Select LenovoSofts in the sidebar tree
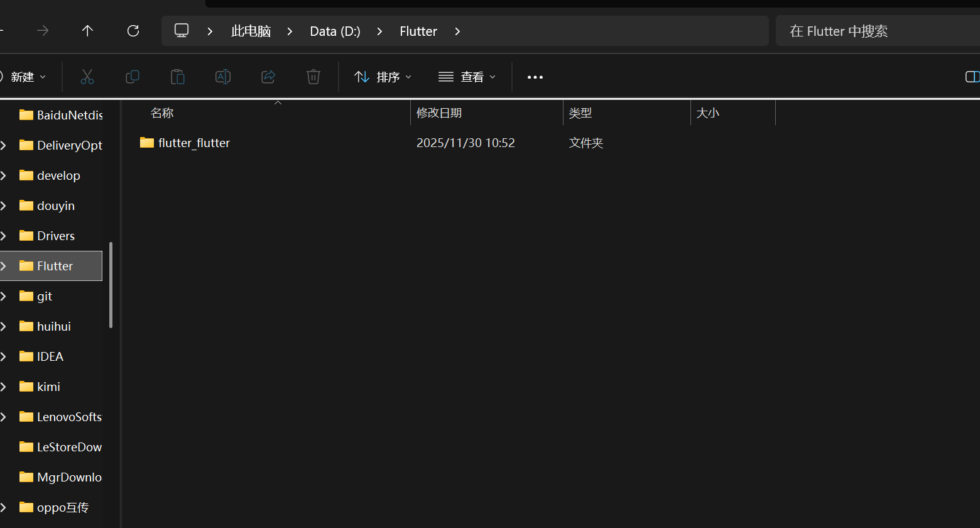 69,417
